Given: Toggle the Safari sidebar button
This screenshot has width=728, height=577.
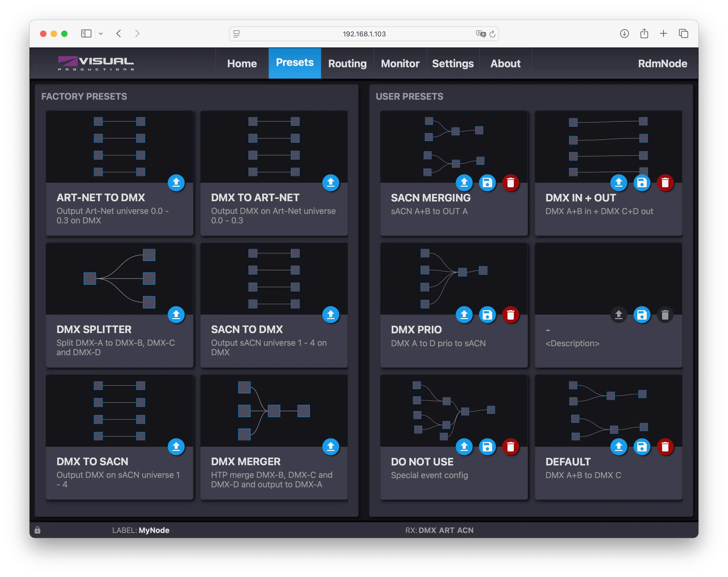Looking at the screenshot, I should click(x=86, y=33).
